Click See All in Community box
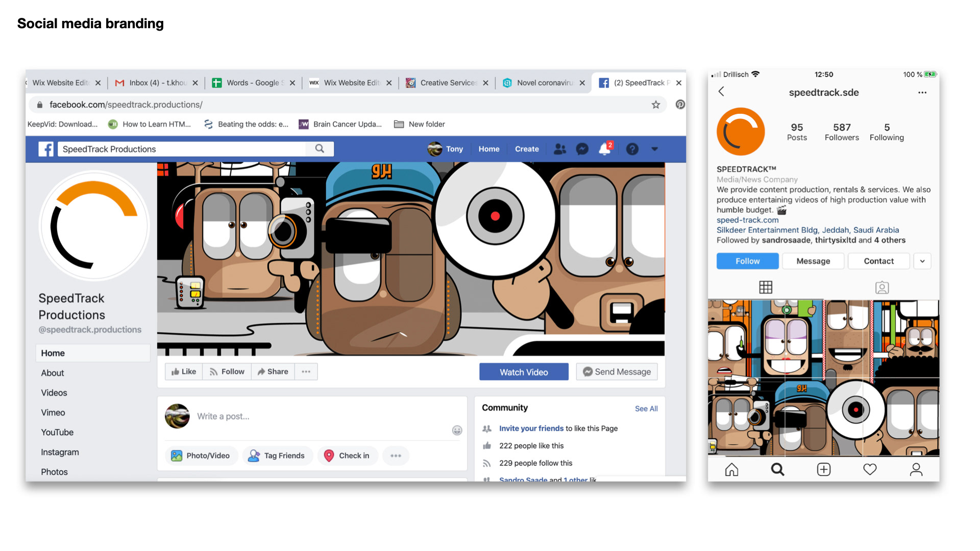The height and width of the screenshot is (551, 980). 646,409
